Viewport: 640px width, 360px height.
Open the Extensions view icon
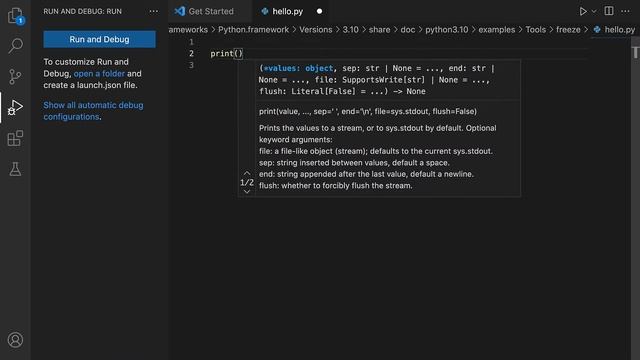tap(15, 138)
